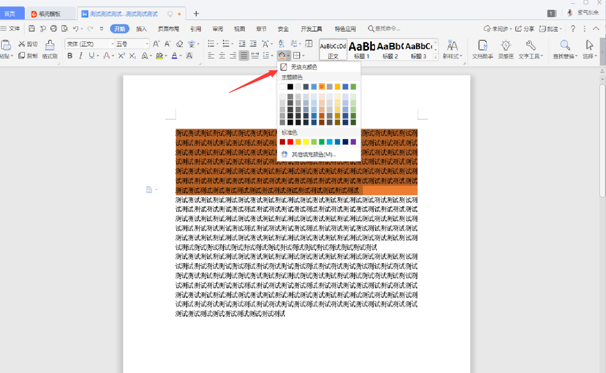Click the Copy (复制) button
The image size is (606, 373).
(28, 56)
